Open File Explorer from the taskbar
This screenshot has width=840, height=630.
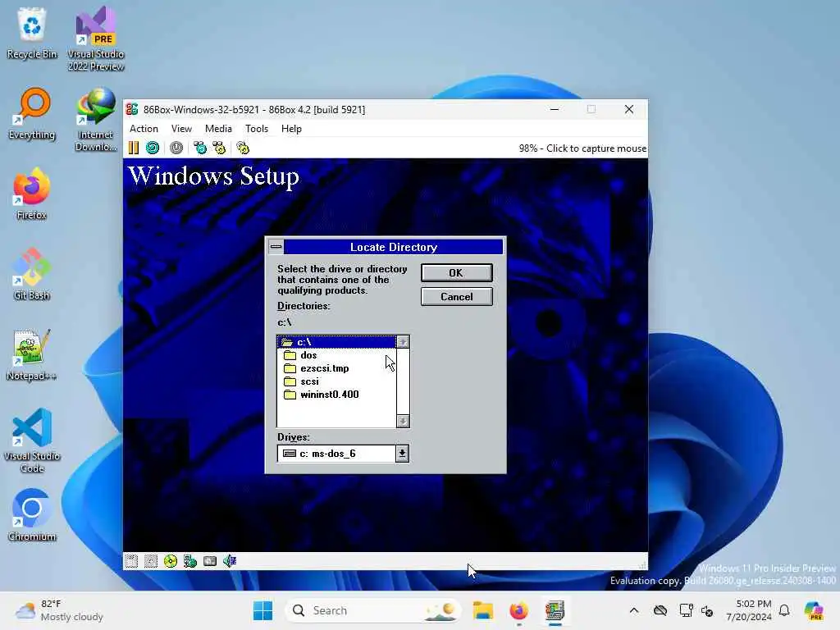coord(482,610)
